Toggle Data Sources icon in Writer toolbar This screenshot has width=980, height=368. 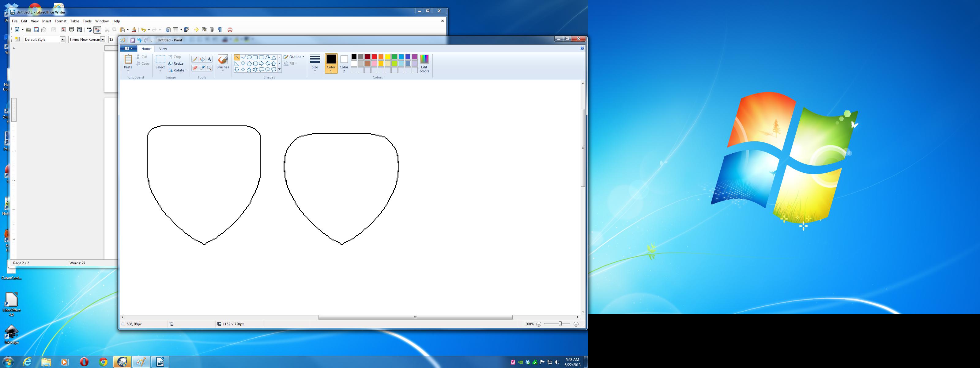(212, 30)
